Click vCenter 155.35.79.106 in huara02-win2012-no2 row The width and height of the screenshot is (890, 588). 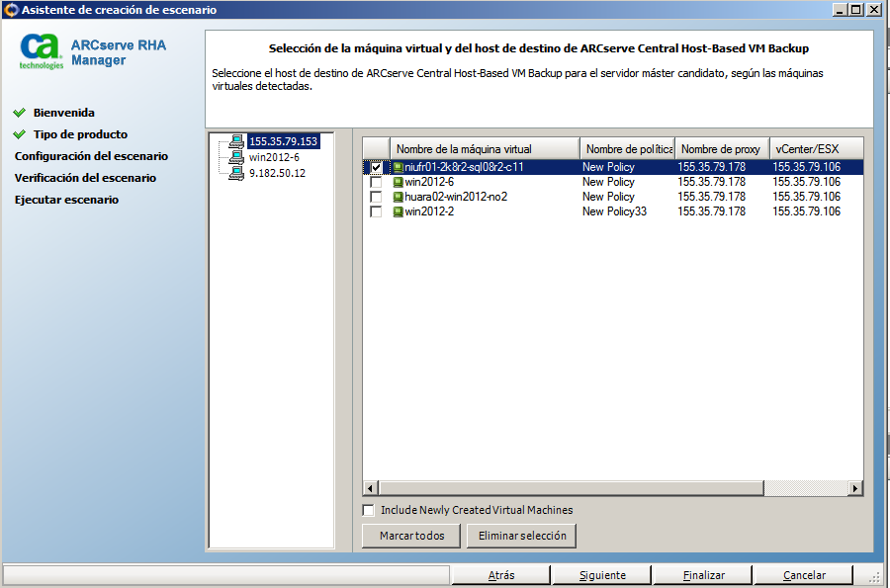[806, 197]
